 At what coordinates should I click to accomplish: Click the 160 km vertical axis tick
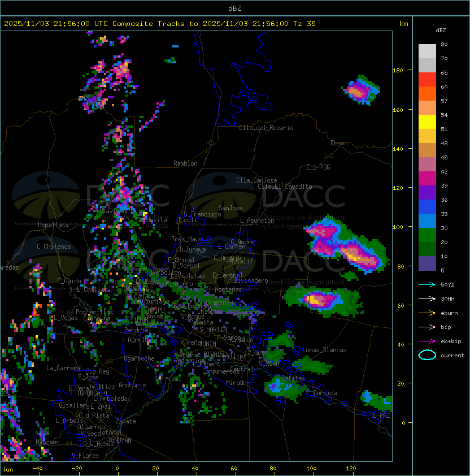398,110
